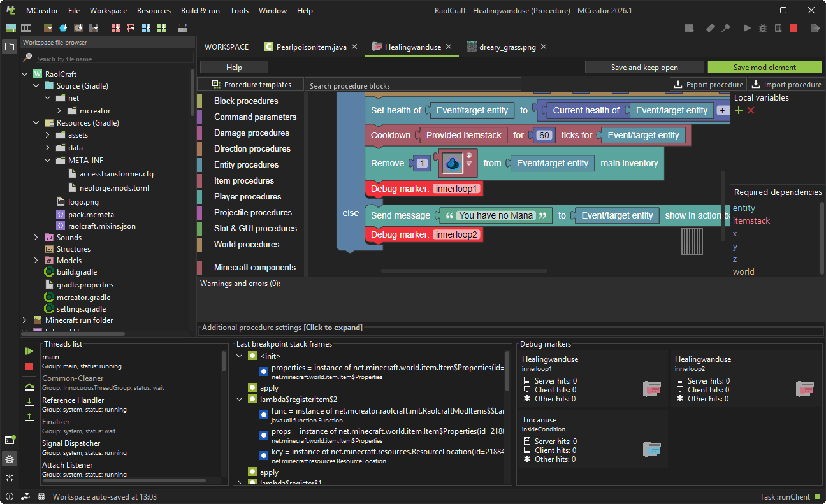The height and width of the screenshot is (504, 826).
Task: Open the Build & run menu
Action: coord(200,11)
